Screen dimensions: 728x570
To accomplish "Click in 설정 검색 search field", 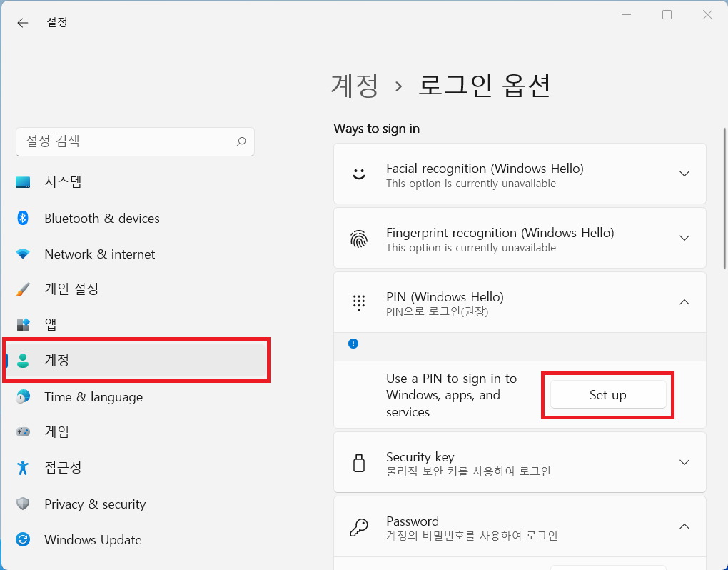I will point(135,141).
